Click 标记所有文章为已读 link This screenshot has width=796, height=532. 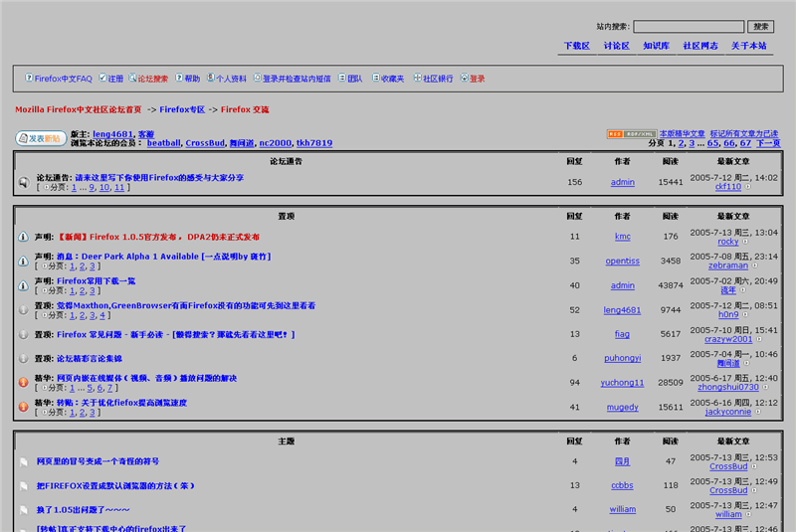point(744,134)
